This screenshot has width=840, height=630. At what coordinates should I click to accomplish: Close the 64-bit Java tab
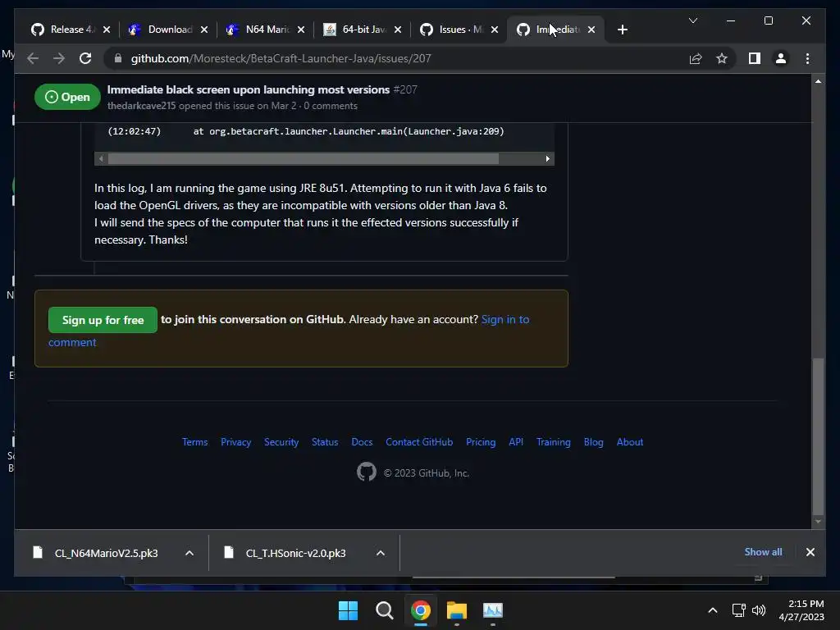(398, 30)
